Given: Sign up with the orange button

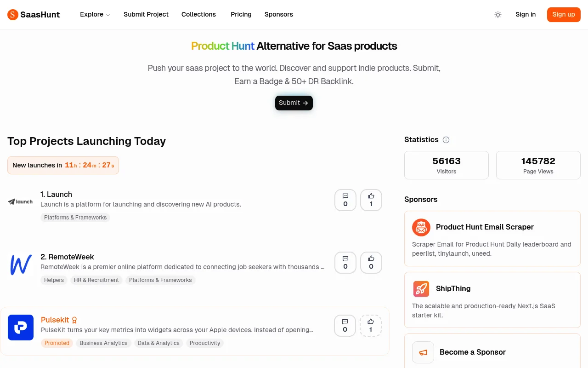Looking at the screenshot, I should (x=564, y=15).
